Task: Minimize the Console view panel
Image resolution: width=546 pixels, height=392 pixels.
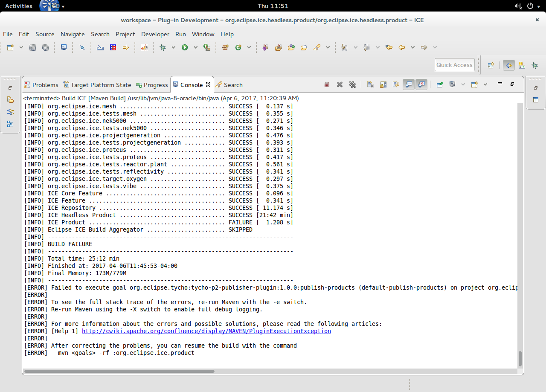Action: [500, 84]
